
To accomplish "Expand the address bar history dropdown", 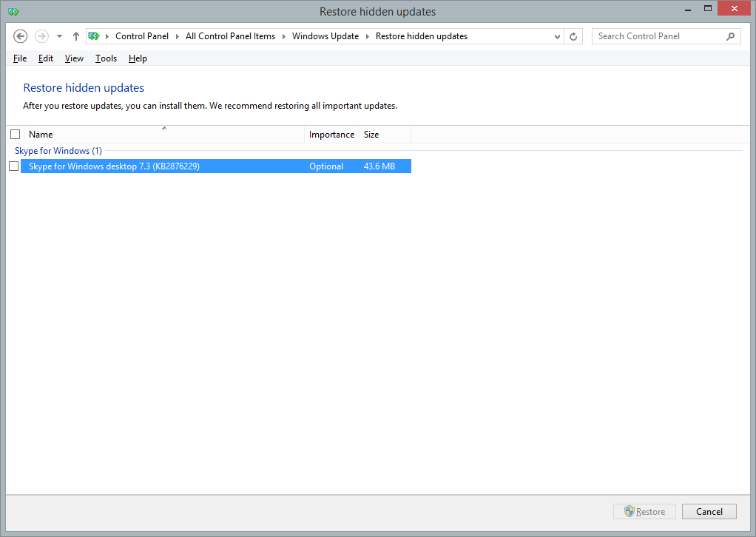I will [x=557, y=36].
